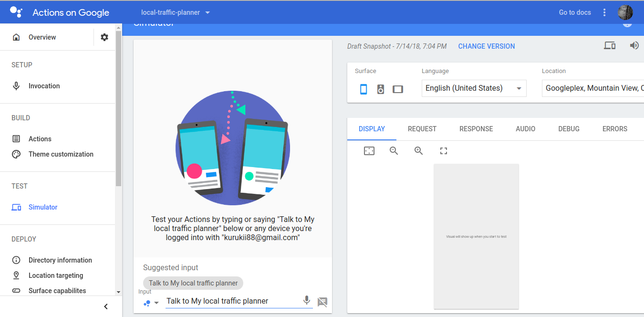The height and width of the screenshot is (317, 644).
Task: Click the Directory information info icon
Action: click(16, 260)
